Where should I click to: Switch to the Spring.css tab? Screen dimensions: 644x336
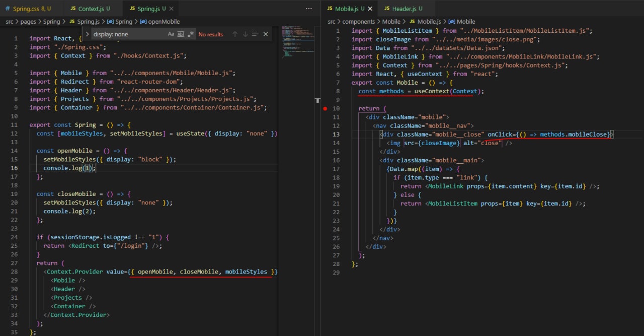(x=28, y=9)
